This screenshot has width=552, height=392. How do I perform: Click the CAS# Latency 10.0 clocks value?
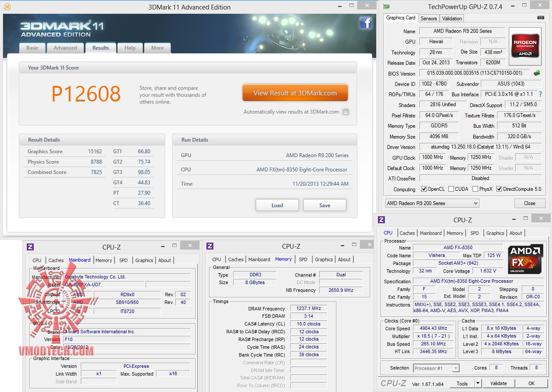(x=308, y=324)
